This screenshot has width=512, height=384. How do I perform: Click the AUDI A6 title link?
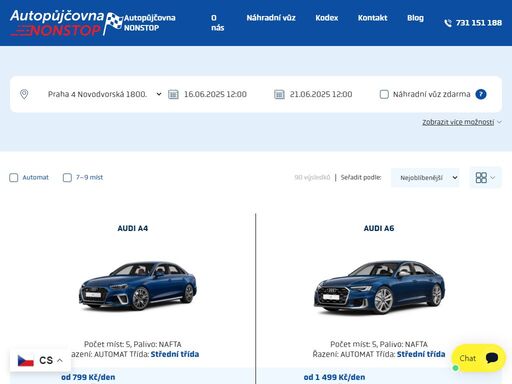click(x=379, y=228)
